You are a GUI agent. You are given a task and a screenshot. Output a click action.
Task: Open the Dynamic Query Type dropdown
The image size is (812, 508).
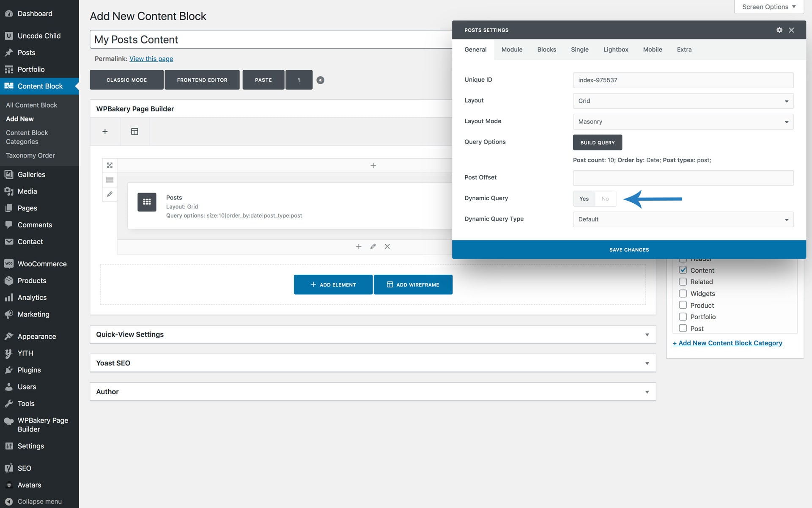point(683,219)
